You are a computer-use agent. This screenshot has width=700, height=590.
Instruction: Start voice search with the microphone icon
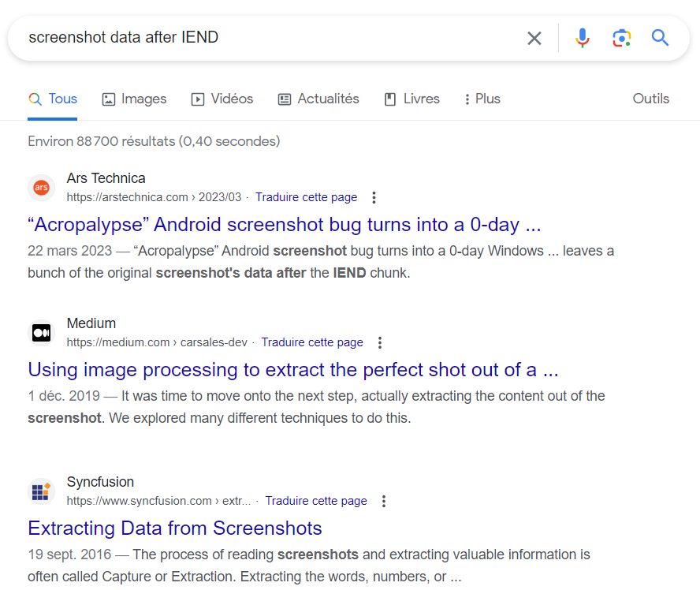pyautogui.click(x=583, y=38)
